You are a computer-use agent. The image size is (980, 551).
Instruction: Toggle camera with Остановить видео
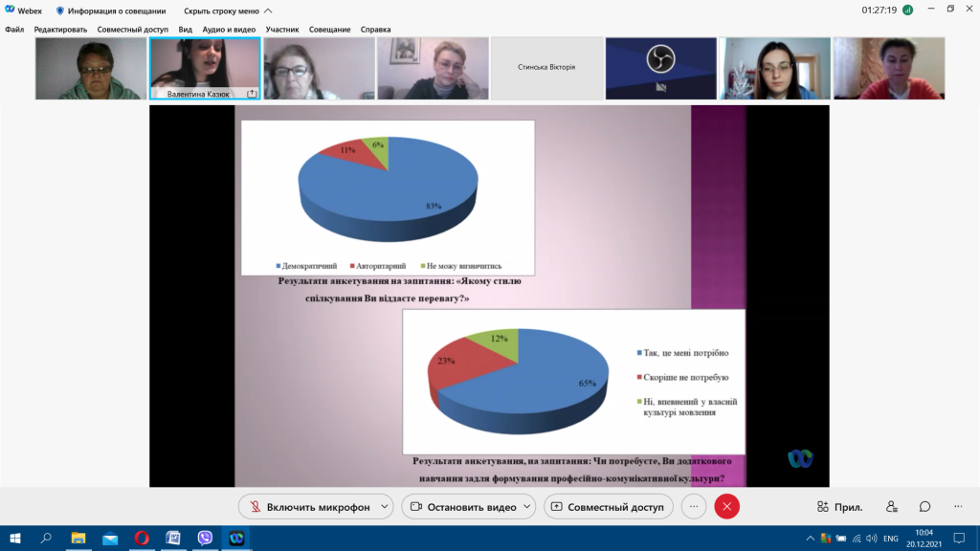(463, 507)
